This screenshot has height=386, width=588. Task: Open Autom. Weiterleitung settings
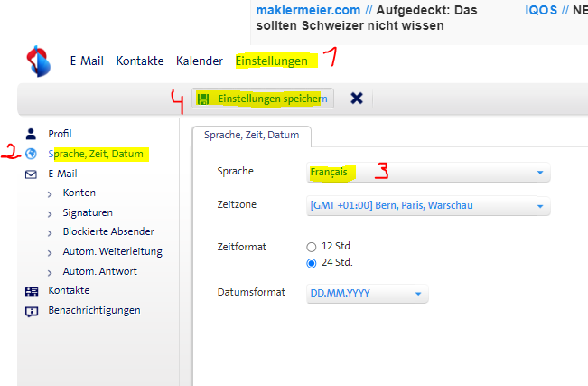(x=112, y=251)
